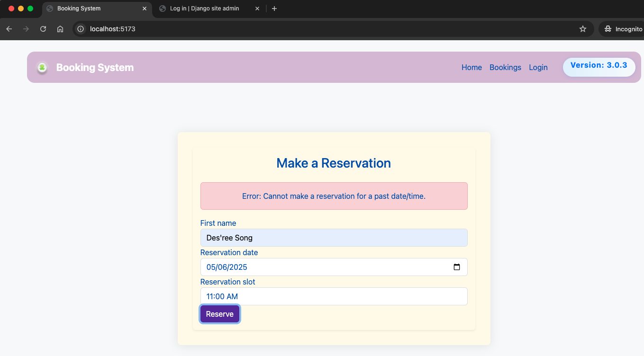Navigate to the Home link

click(x=472, y=67)
